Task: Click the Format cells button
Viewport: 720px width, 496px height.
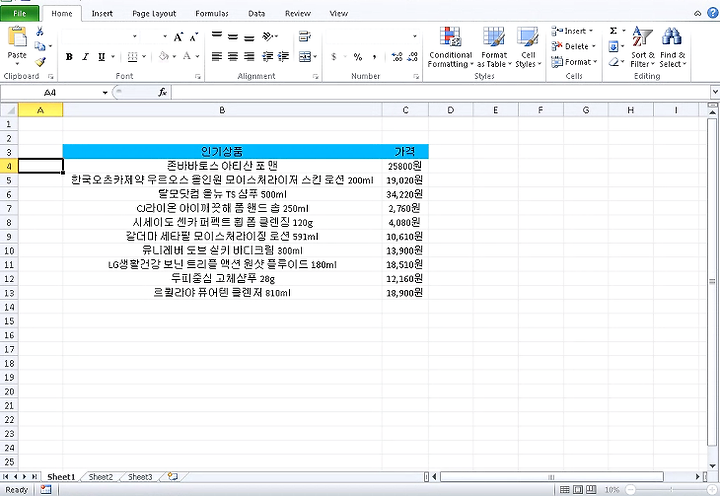Action: click(x=574, y=62)
